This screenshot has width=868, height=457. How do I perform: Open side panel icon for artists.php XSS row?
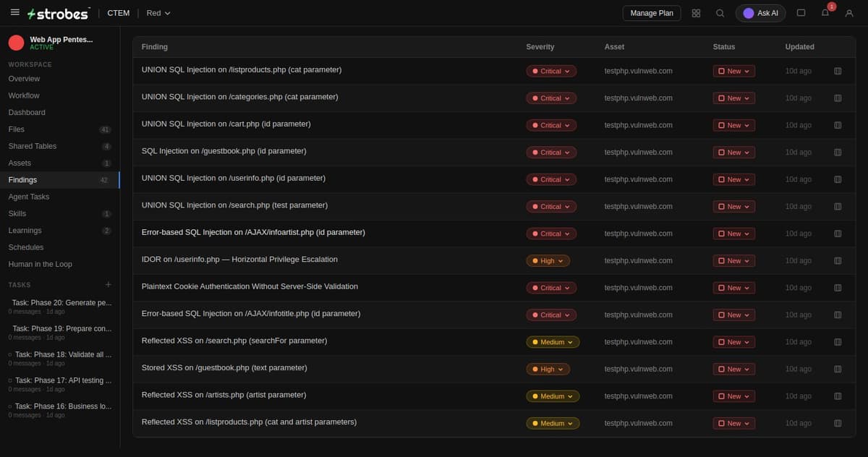838,396
